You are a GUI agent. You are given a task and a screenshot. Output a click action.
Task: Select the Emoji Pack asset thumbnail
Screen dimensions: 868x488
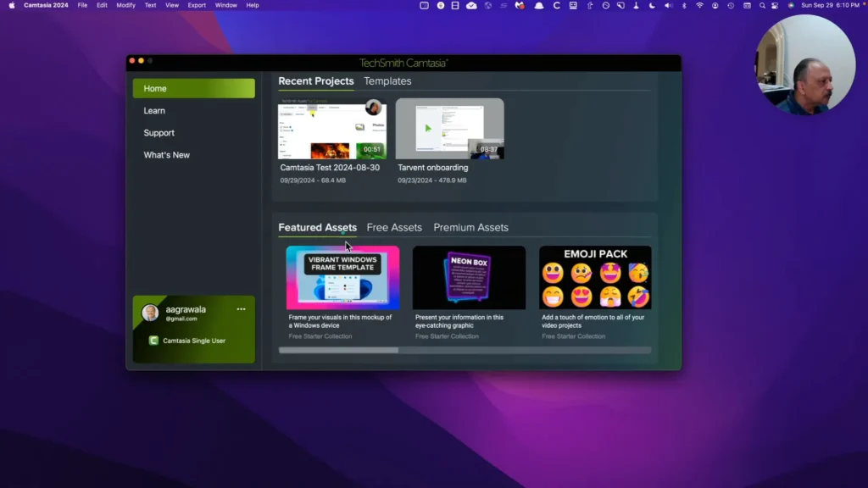pos(595,278)
